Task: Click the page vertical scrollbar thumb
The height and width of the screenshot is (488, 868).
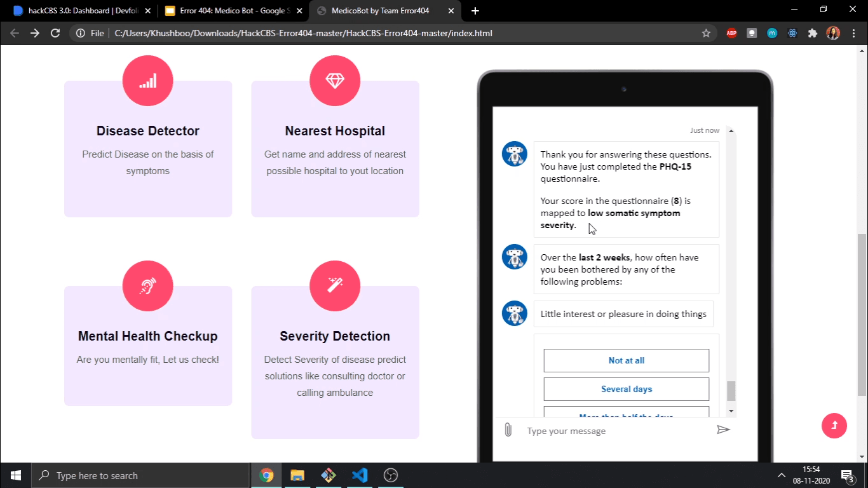Action: pos(862,314)
